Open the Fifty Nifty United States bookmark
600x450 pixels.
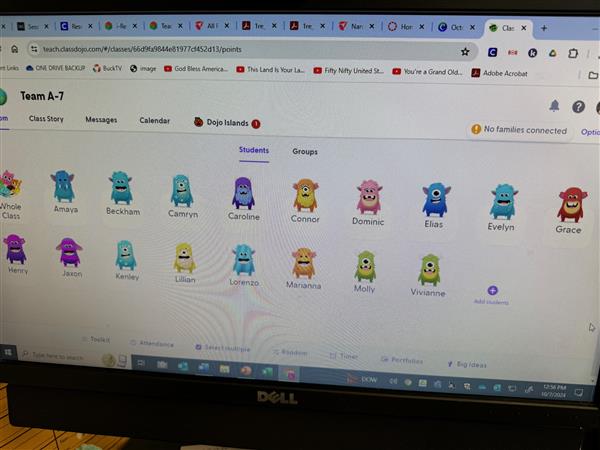pyautogui.click(x=348, y=71)
